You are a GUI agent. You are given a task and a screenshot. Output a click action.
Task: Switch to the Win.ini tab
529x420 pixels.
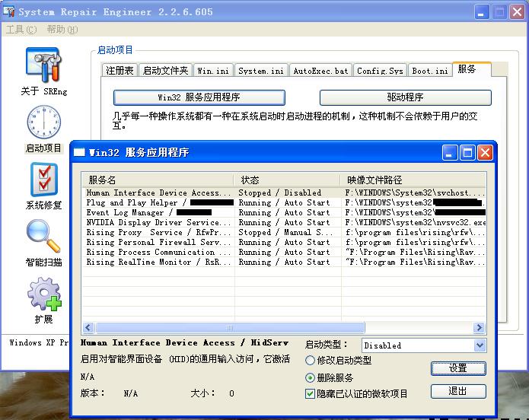pyautogui.click(x=213, y=70)
